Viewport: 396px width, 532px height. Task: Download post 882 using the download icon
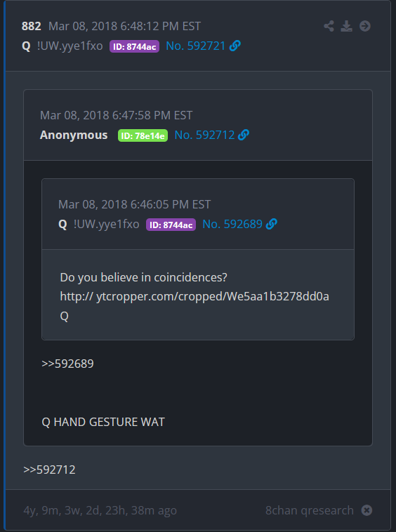coord(346,26)
